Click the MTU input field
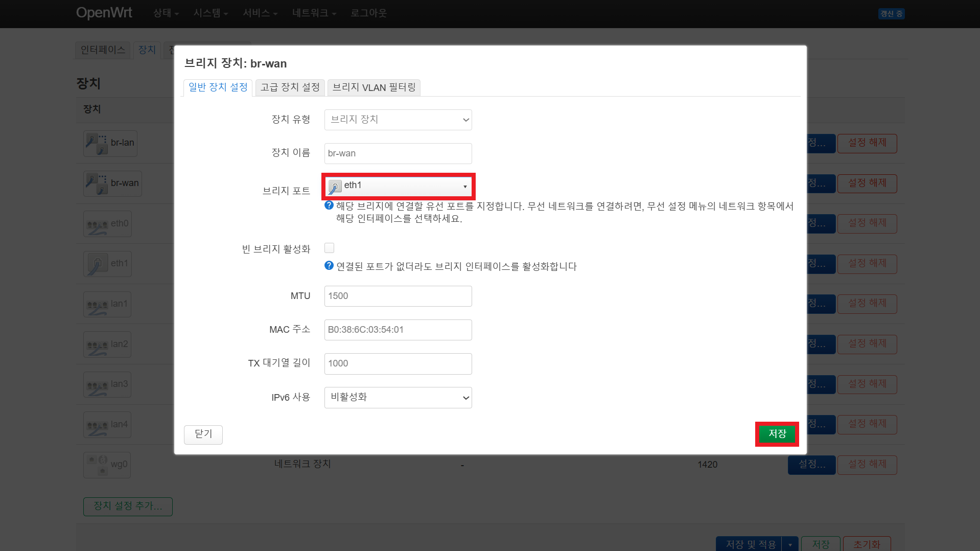The width and height of the screenshot is (980, 551). [398, 296]
